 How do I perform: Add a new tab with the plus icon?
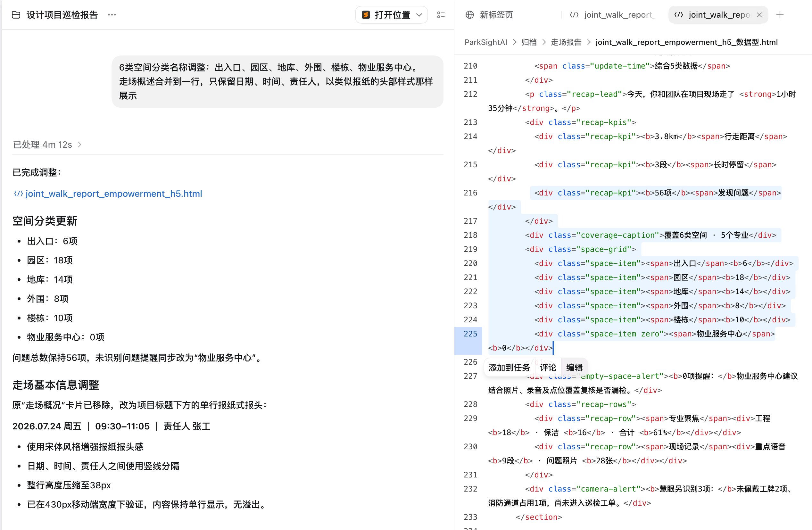pos(780,15)
